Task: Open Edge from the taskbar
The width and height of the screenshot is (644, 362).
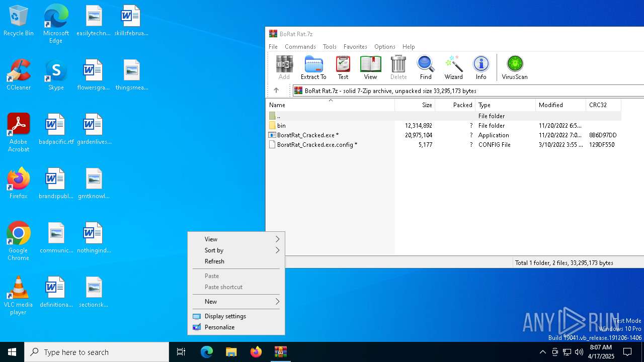Action: [207, 352]
